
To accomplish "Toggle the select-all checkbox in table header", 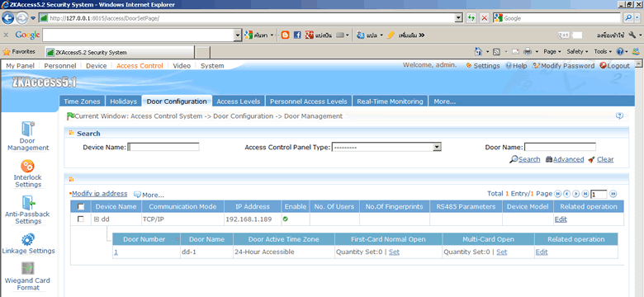I will pos(81,207).
